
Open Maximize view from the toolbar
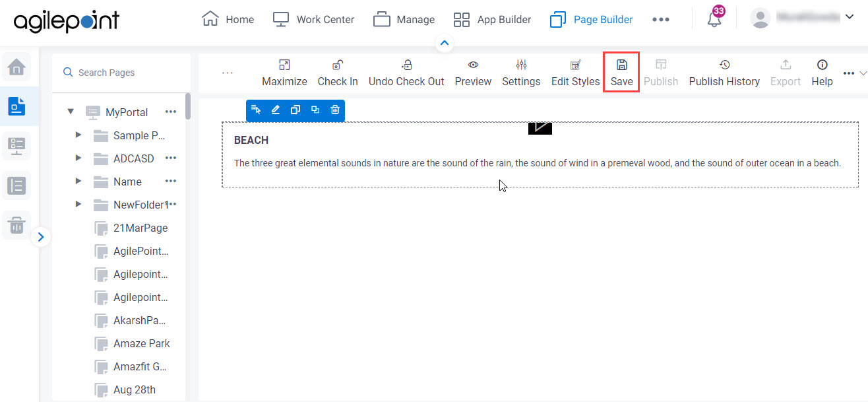[284, 73]
